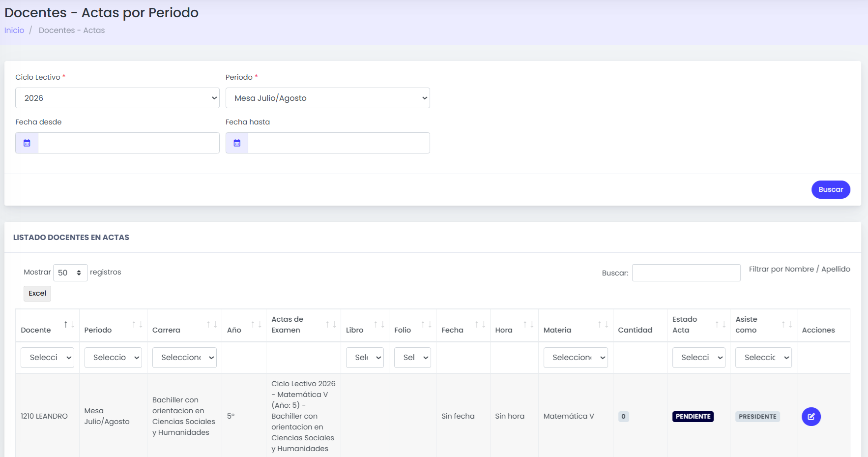Open the Fecha hasta calendar icon
This screenshot has width=868, height=457.
[237, 143]
